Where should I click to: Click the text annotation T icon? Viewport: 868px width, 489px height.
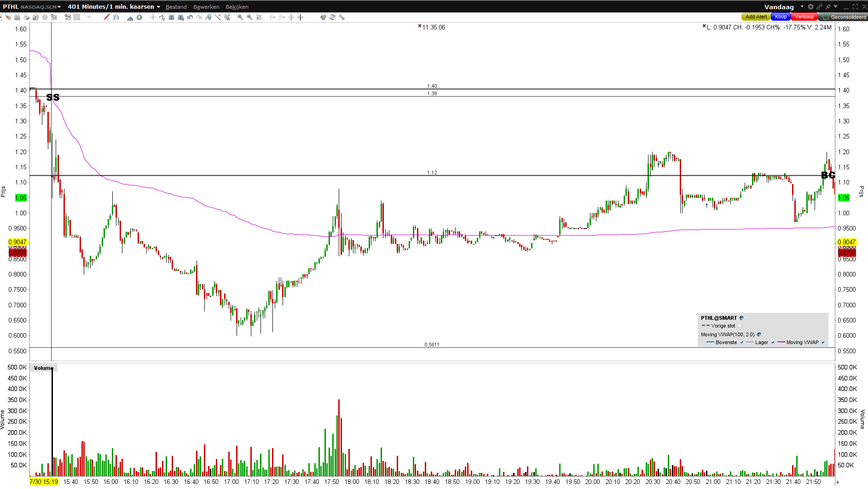point(171,17)
